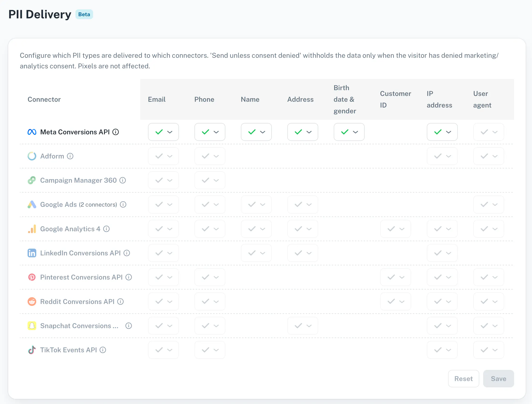Open TikTok Events API Phone dropdown
The width and height of the screenshot is (532, 404).
[210, 350]
